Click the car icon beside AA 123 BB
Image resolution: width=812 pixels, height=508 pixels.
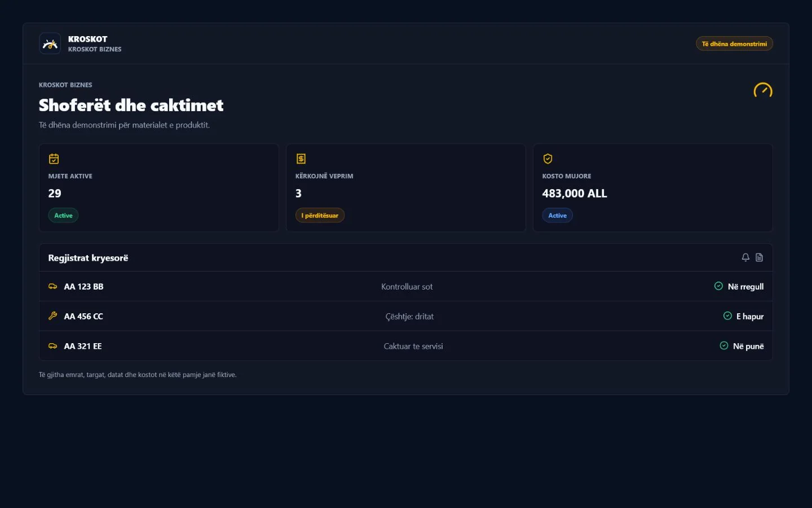(x=53, y=286)
